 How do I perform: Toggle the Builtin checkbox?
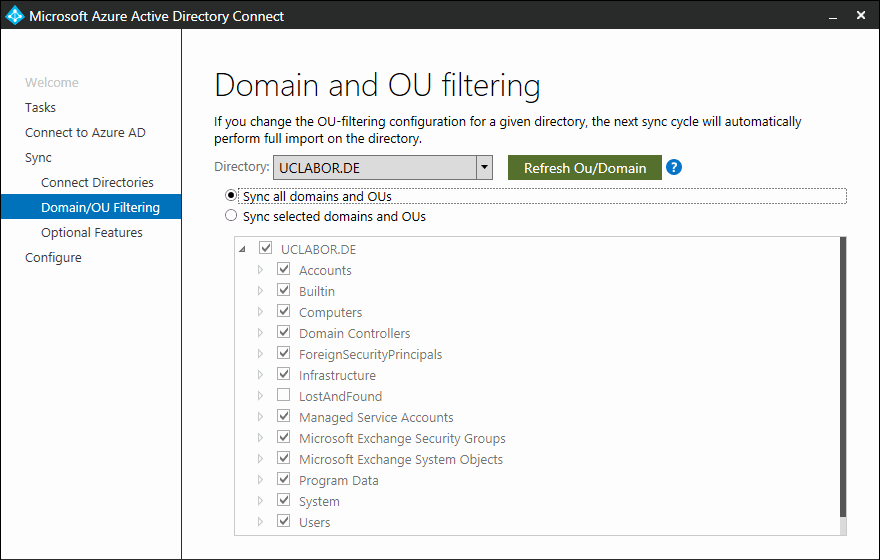[283, 290]
